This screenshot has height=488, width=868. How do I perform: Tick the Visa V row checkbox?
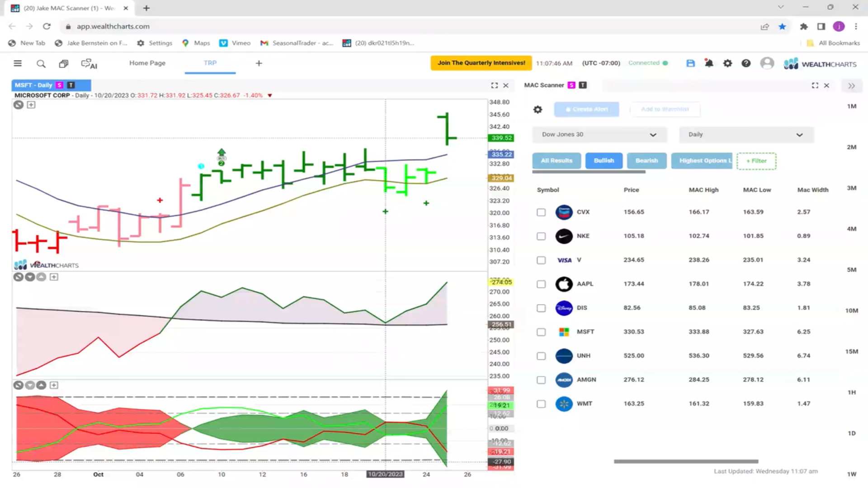click(541, 260)
